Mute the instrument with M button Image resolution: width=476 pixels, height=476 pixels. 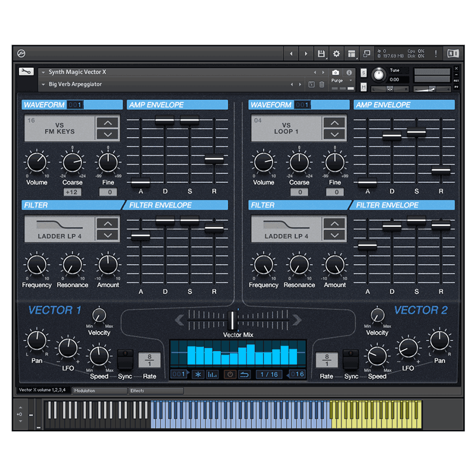[x=363, y=87]
